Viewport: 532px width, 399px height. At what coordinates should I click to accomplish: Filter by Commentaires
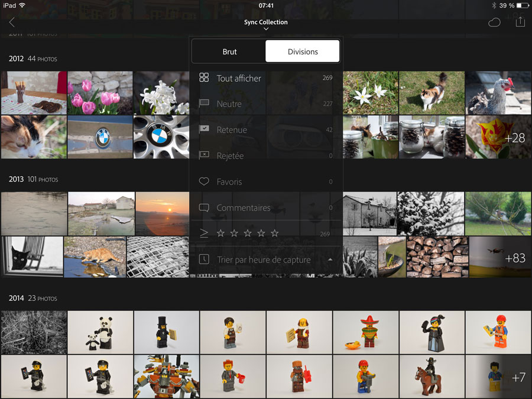point(265,207)
